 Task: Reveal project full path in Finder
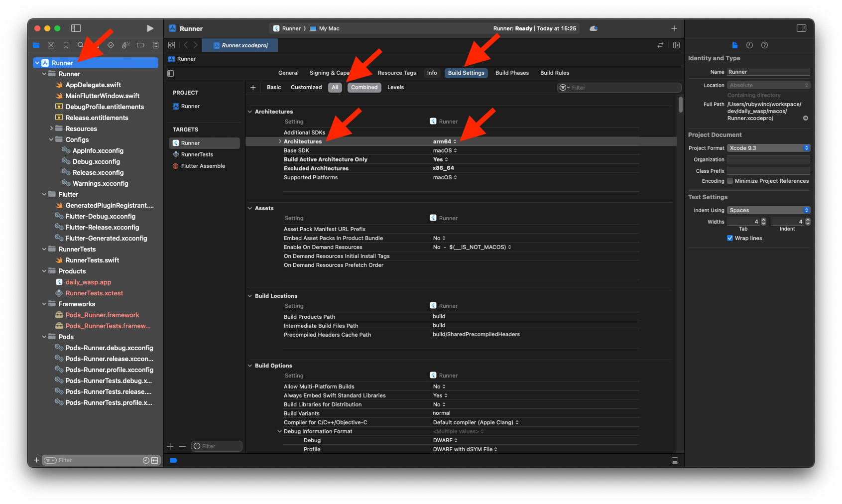pos(806,118)
